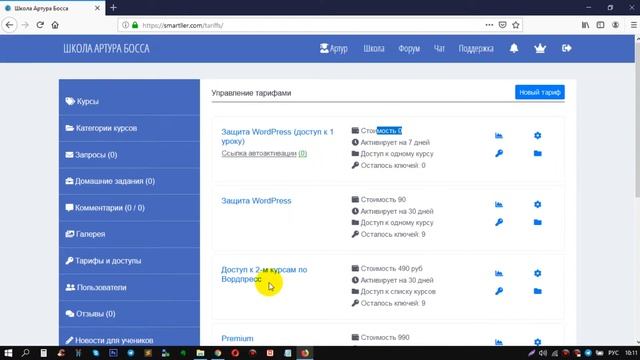This screenshot has width=640, height=360.
Task: Open Новости для учеников in sidebar
Action: click(129, 338)
